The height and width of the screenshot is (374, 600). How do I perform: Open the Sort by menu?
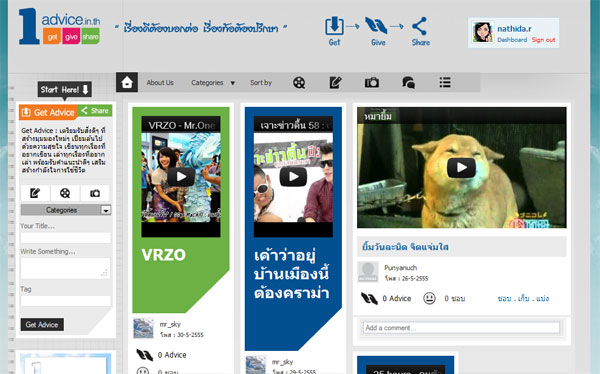261,82
